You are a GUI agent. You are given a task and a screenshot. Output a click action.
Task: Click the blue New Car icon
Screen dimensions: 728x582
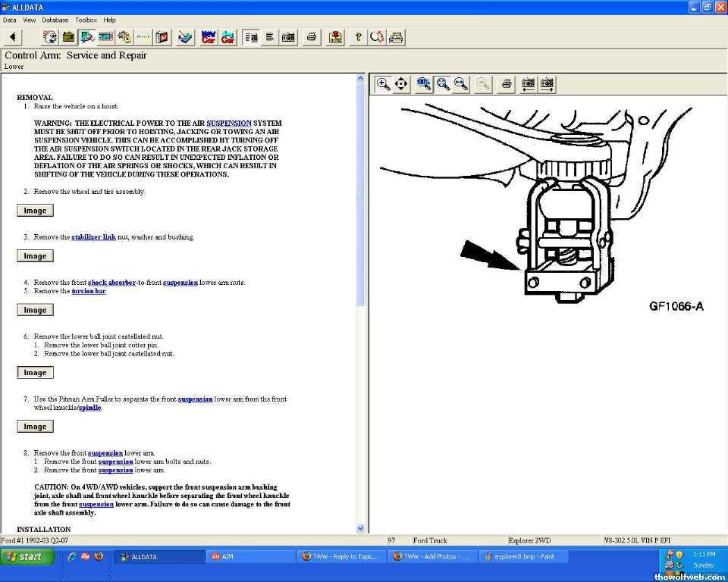[x=208, y=37]
